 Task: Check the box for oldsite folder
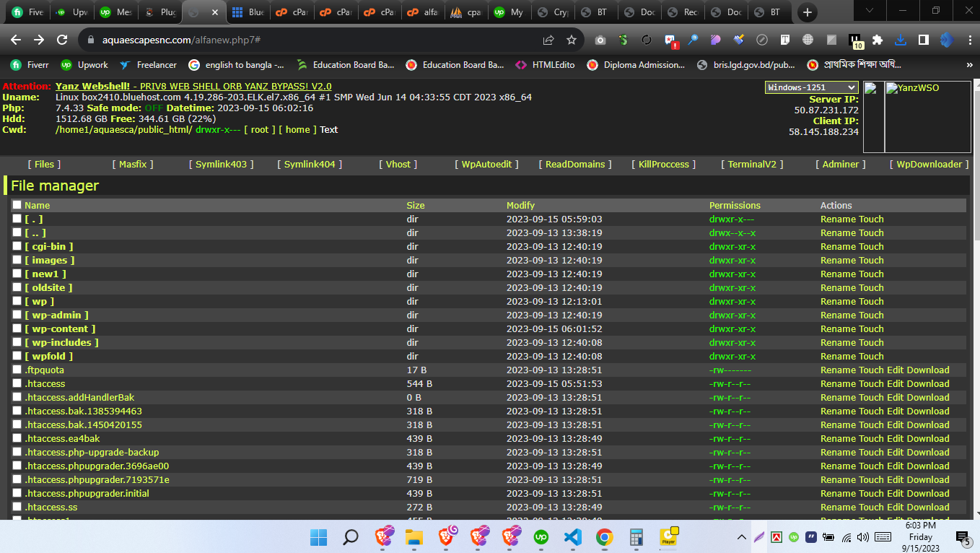coord(17,287)
